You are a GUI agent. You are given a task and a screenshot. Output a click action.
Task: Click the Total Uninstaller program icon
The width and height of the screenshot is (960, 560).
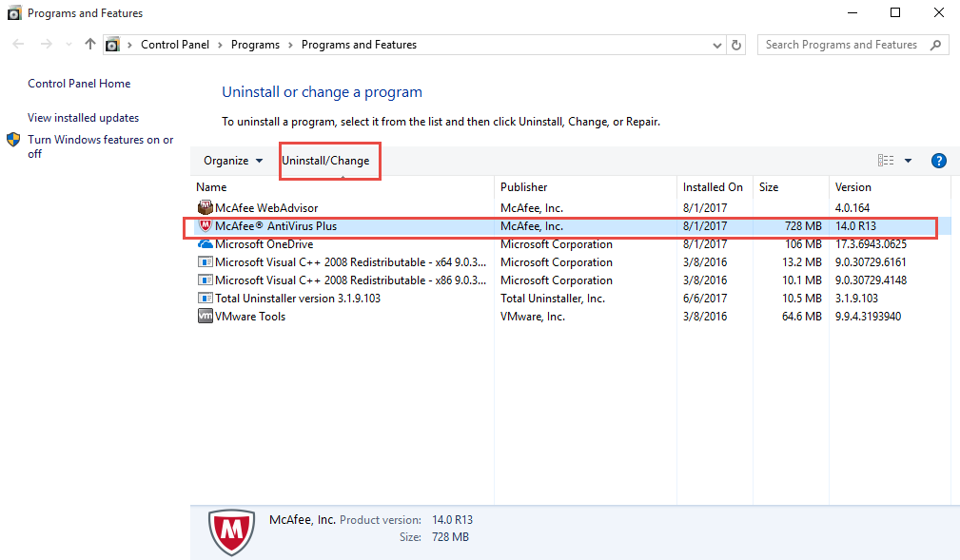coord(205,299)
